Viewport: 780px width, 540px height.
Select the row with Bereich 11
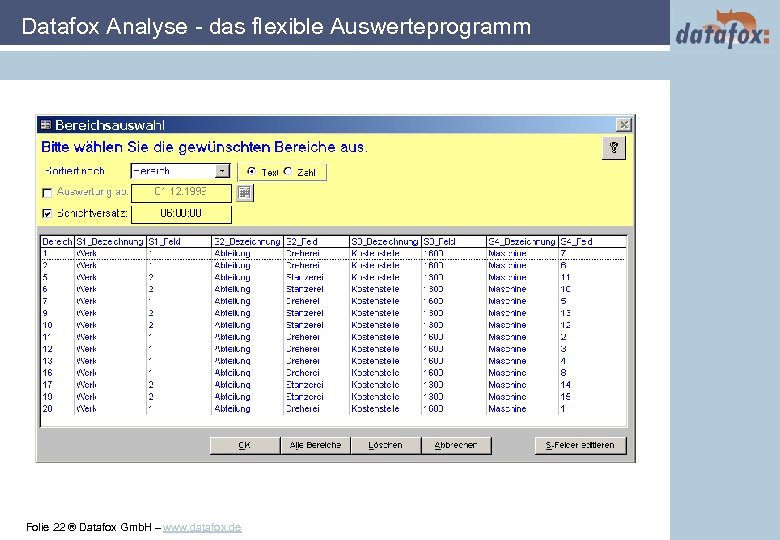pos(333,337)
